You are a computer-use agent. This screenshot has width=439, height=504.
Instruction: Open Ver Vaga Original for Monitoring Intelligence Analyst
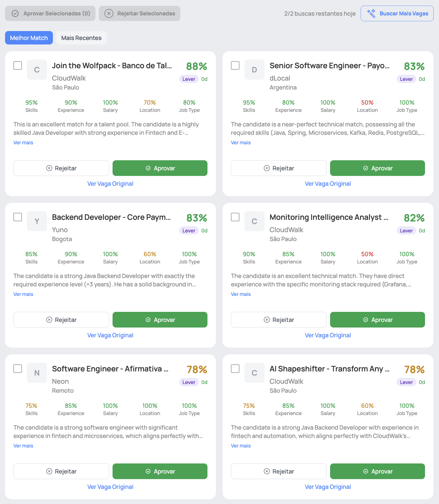(x=328, y=335)
